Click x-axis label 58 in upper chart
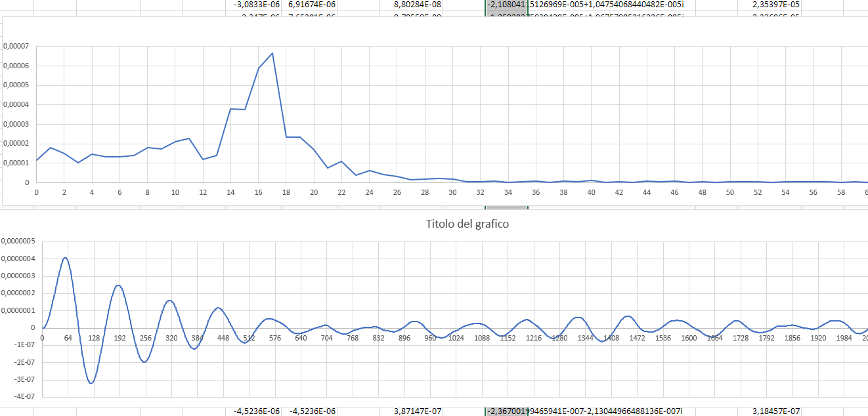The image size is (868, 416). tap(841, 192)
